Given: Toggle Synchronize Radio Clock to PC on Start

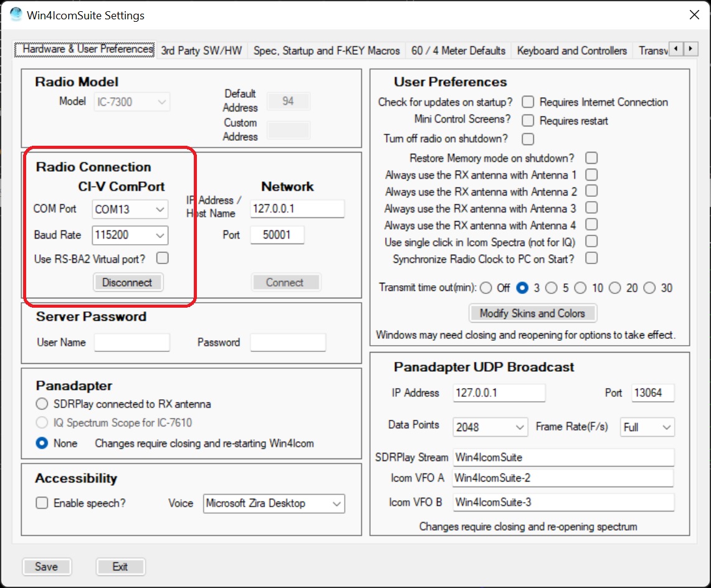Looking at the screenshot, I should pyautogui.click(x=591, y=258).
